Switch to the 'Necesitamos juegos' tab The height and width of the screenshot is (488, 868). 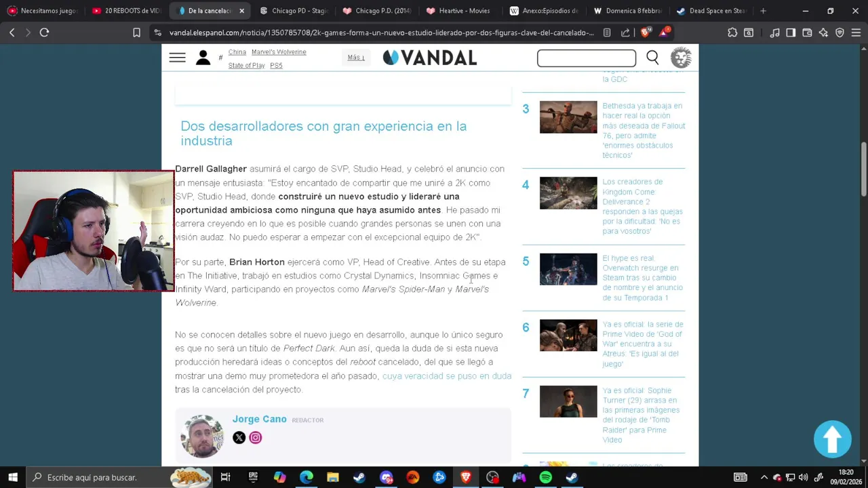pos(42,11)
